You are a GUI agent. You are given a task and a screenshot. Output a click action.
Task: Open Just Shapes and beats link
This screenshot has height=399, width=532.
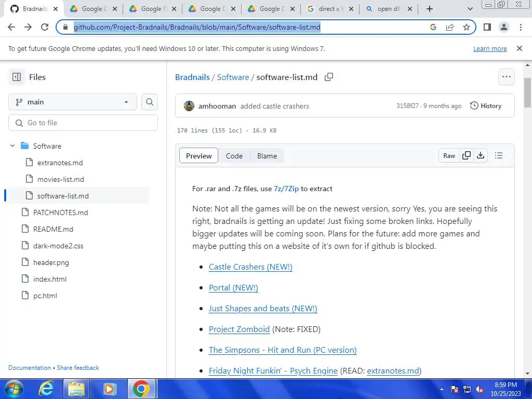[263, 309]
